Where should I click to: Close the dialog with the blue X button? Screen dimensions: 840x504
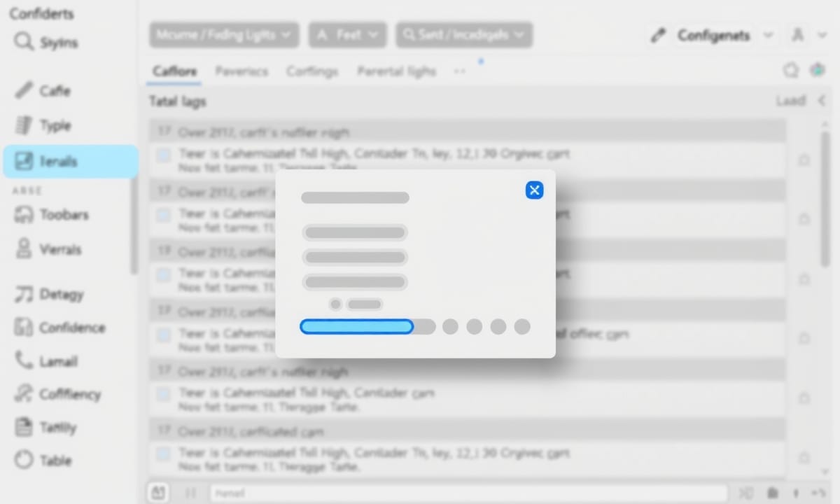pos(534,190)
